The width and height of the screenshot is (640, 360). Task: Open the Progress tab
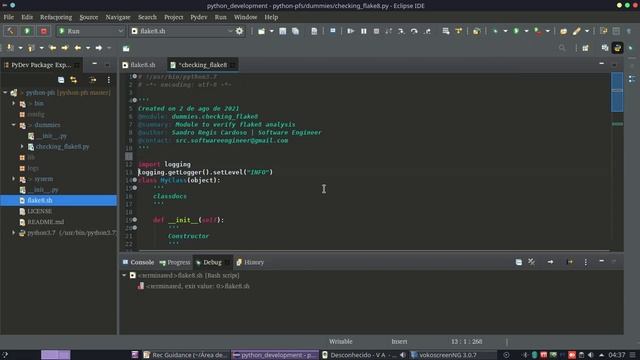coord(175,262)
